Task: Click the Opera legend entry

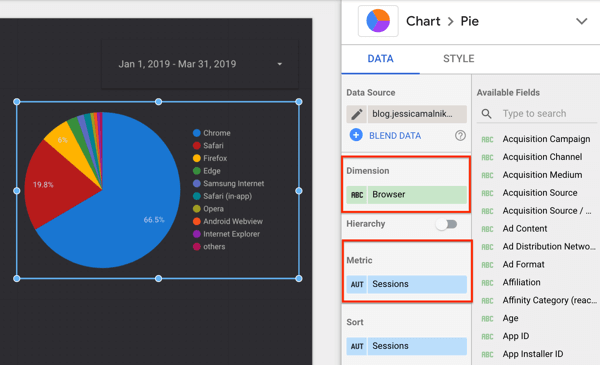Action: coord(209,209)
